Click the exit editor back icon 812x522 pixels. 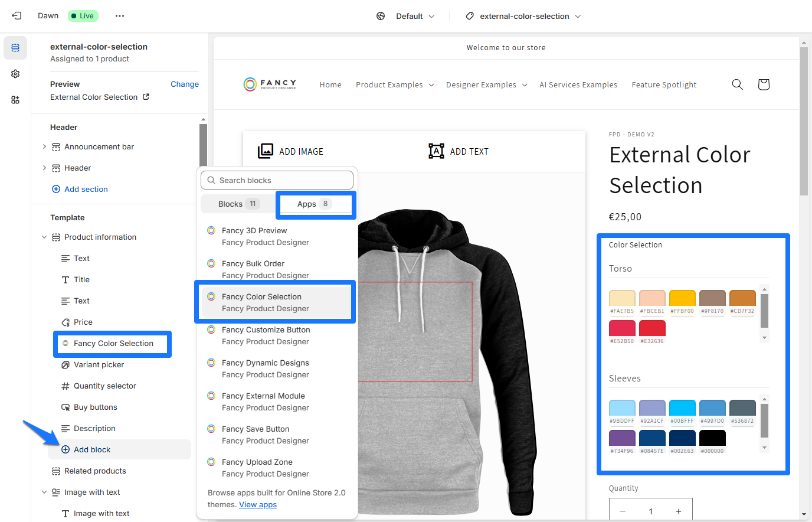(x=17, y=16)
